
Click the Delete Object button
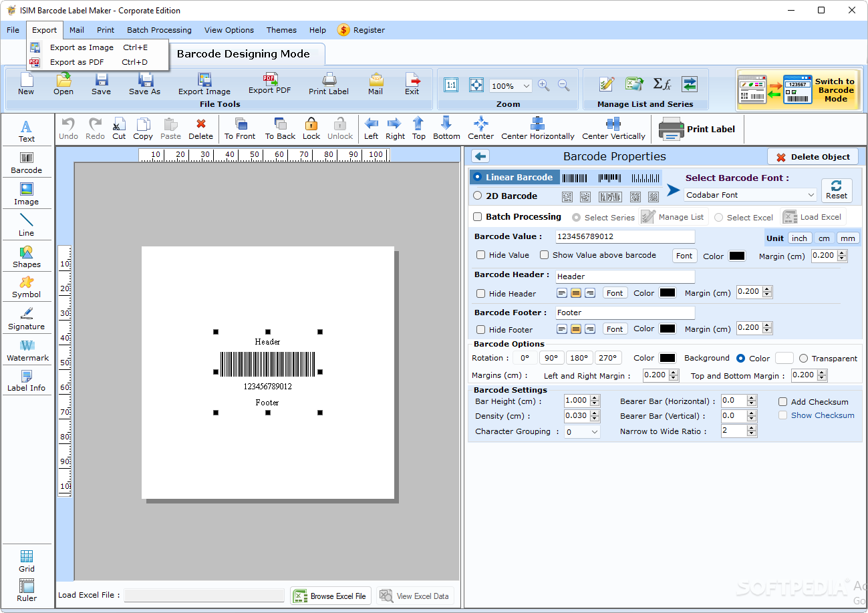coord(813,157)
